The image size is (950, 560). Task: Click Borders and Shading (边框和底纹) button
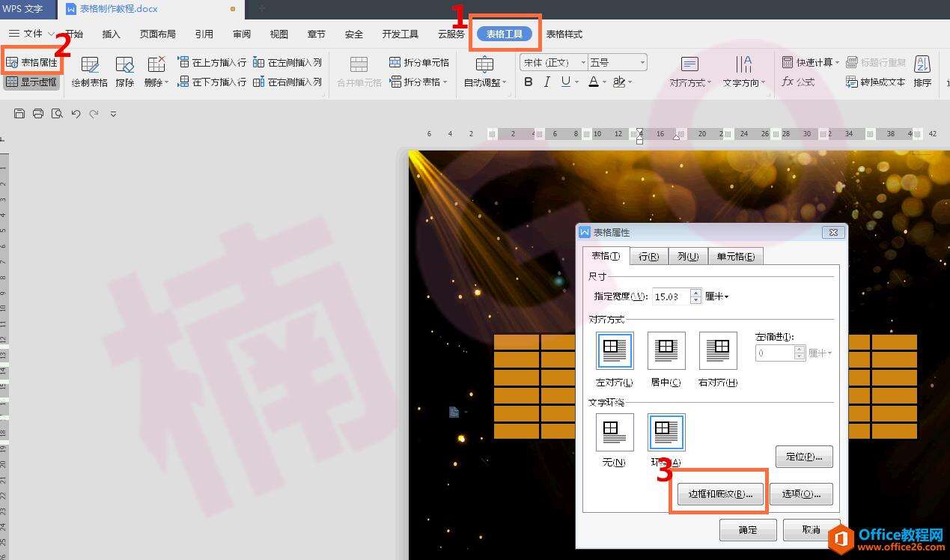point(719,494)
